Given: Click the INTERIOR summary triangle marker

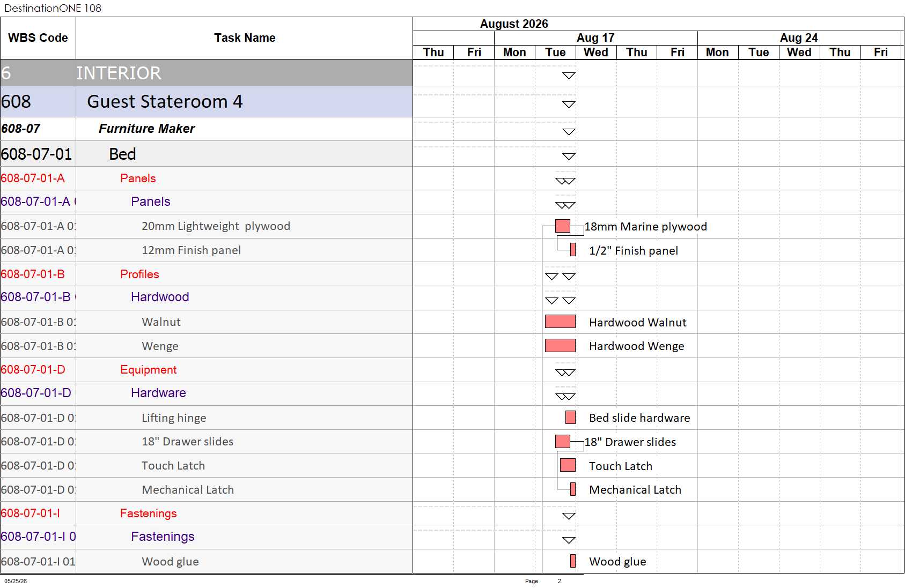Looking at the screenshot, I should click(569, 76).
